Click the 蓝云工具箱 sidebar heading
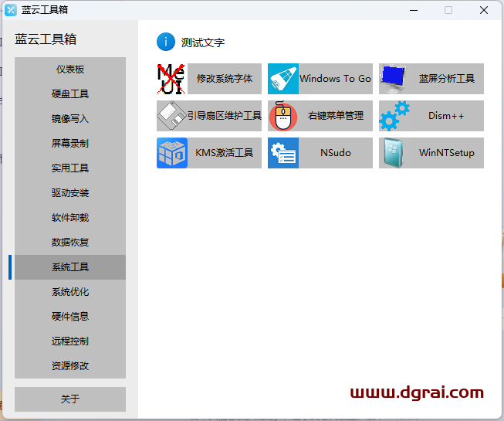Image resolution: width=504 pixels, height=421 pixels. 46,39
